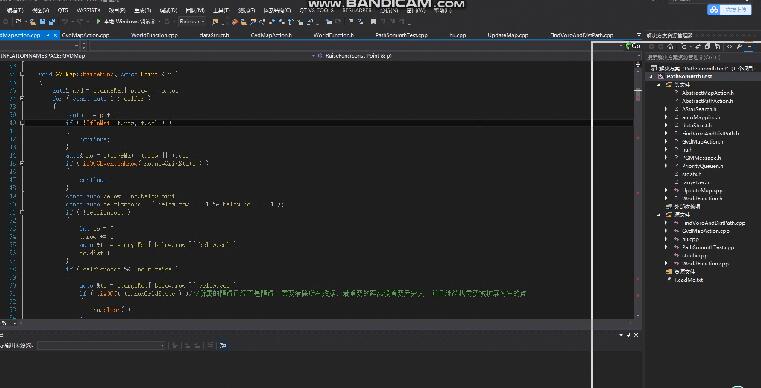The image size is (761, 388).
Task: Click the View Code icon in Solution Explorer
Action: (729, 47)
